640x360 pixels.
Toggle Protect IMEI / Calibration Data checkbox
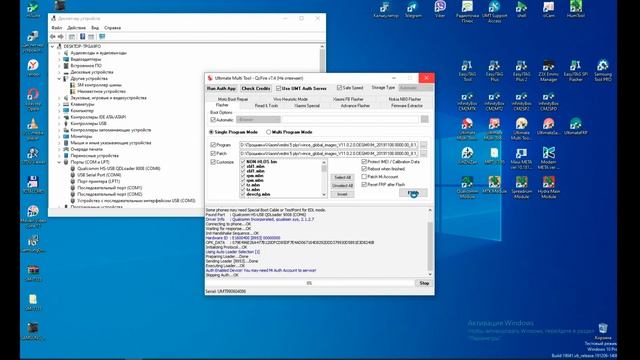coord(364,162)
